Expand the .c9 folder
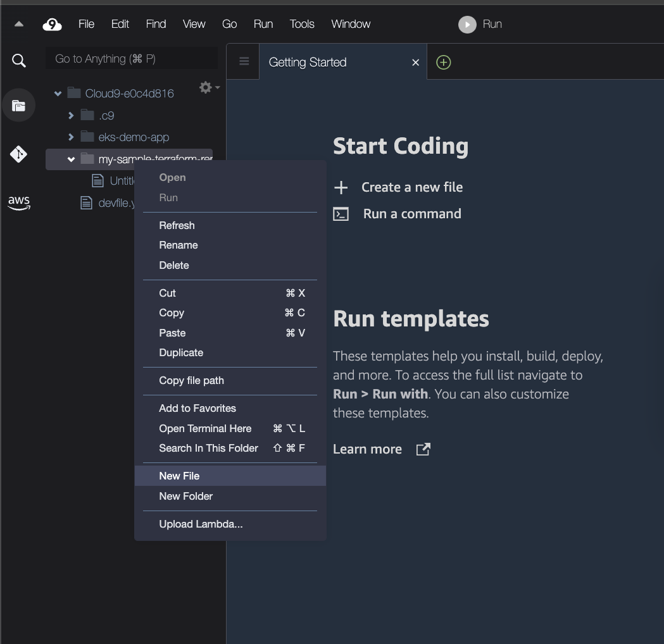664x644 pixels. point(71,115)
